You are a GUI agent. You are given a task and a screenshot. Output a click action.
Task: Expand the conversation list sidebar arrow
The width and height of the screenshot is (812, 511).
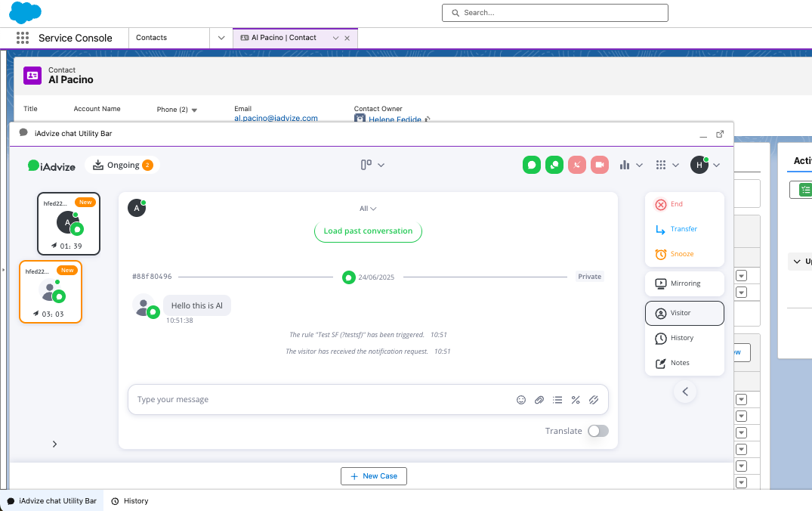click(x=54, y=444)
